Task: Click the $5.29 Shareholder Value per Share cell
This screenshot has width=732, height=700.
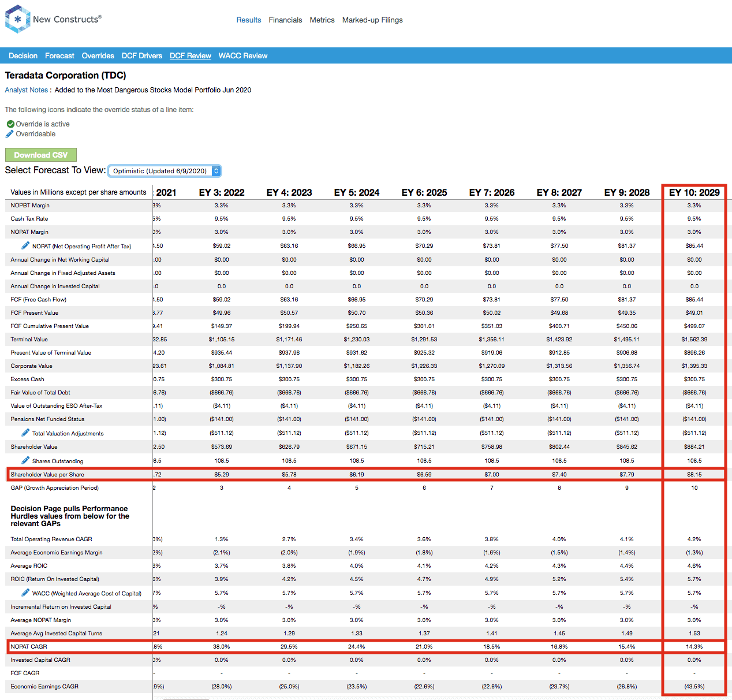Action: click(222, 475)
